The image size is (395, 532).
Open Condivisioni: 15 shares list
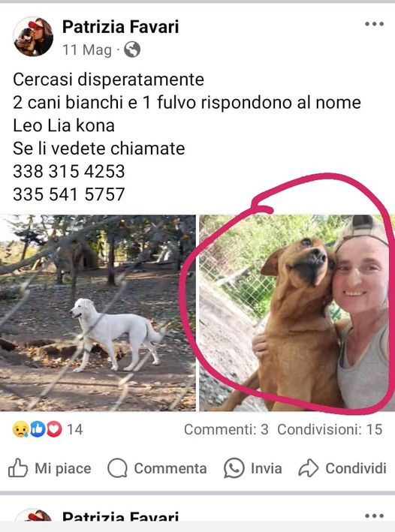[x=330, y=429]
